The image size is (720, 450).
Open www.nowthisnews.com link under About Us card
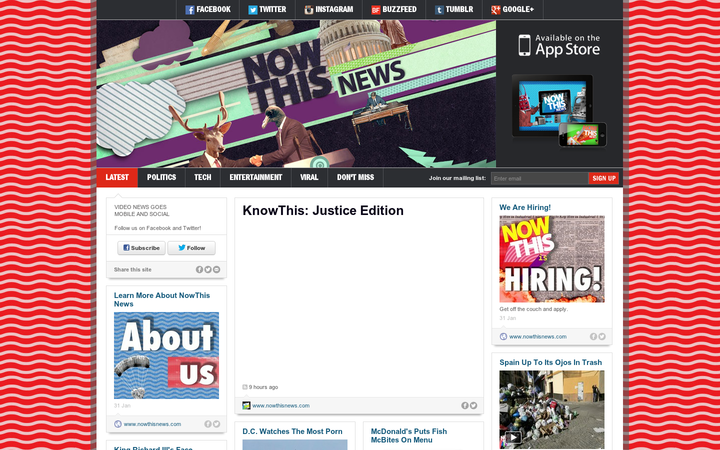pos(152,424)
